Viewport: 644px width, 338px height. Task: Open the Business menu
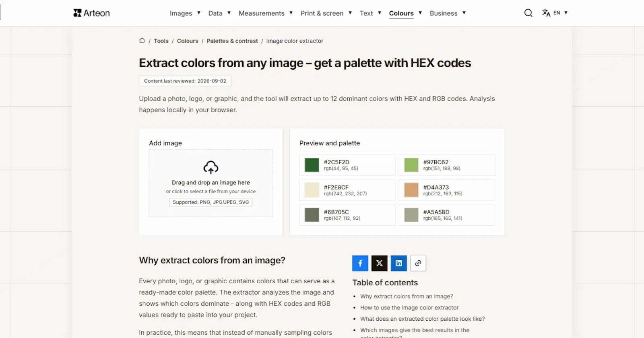444,13
